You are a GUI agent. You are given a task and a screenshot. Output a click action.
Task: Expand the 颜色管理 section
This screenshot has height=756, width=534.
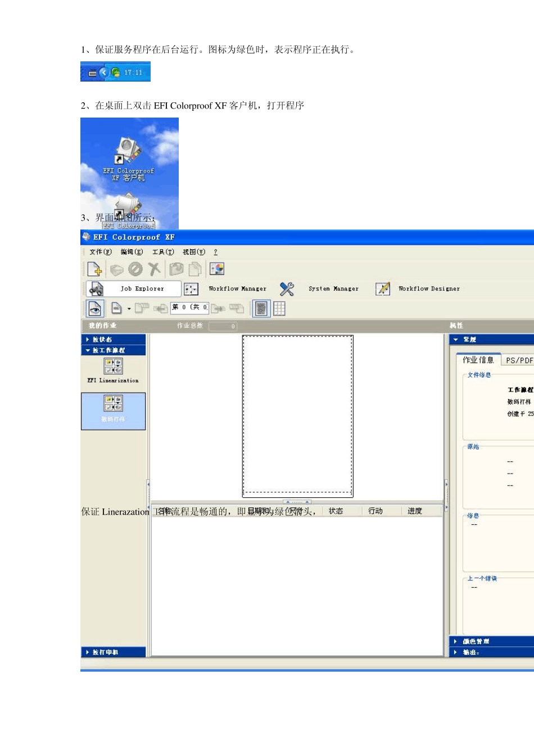pos(492,641)
